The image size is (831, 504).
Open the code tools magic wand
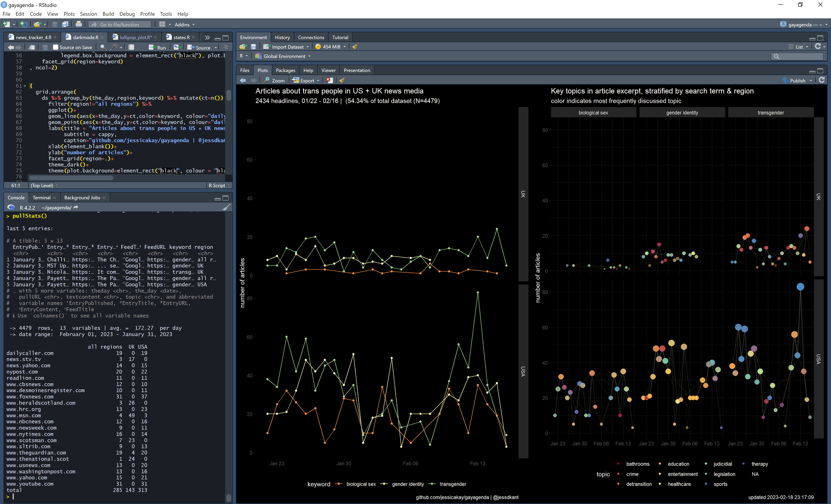tap(114, 47)
